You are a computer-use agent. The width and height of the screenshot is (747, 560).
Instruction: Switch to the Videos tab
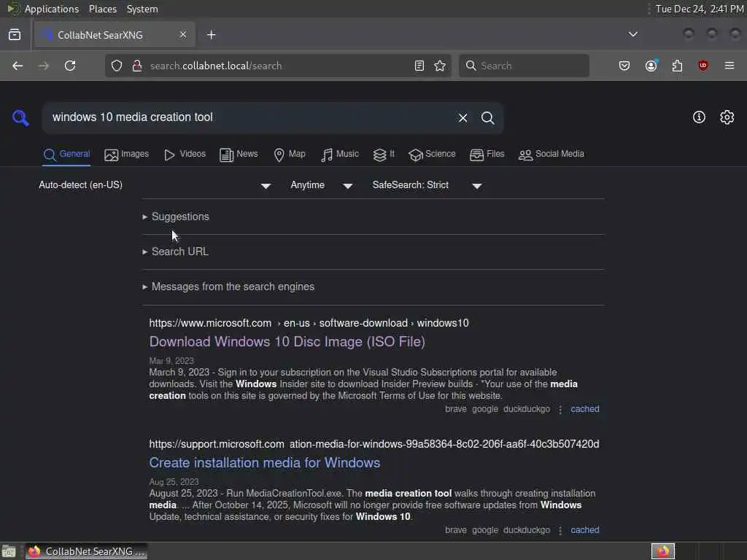click(185, 155)
